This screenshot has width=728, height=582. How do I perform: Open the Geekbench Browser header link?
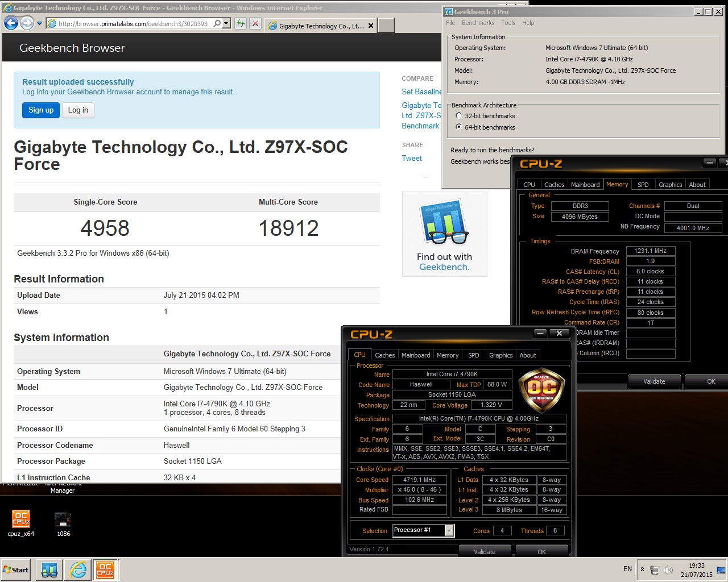point(72,48)
